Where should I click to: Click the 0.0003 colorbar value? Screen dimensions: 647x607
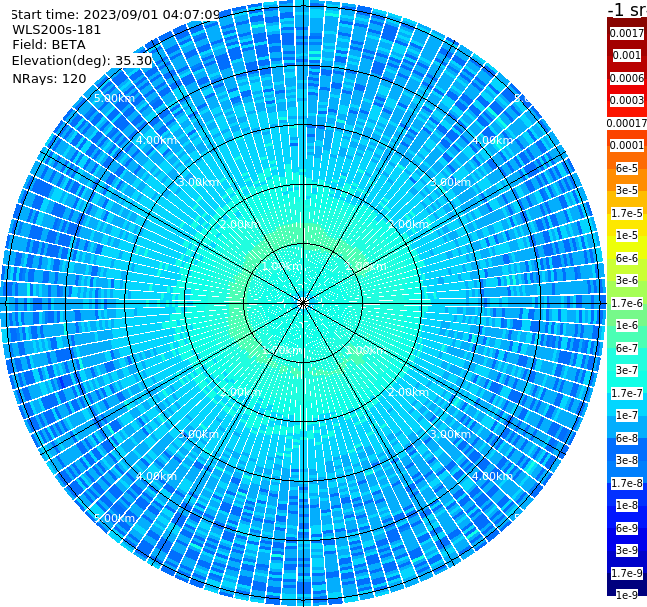tap(627, 100)
